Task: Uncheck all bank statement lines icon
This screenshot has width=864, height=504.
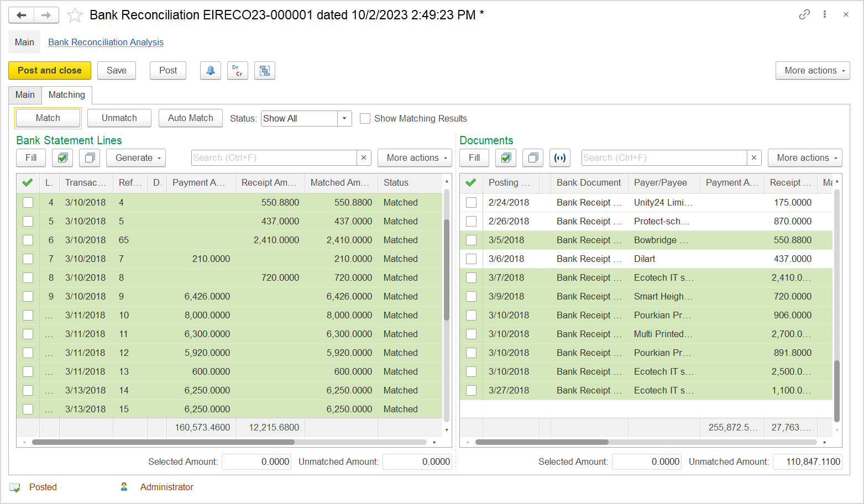Action: coord(90,158)
